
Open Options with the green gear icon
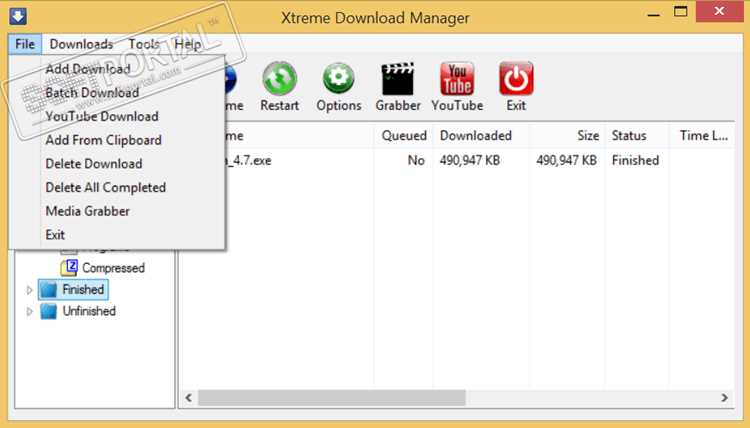pyautogui.click(x=338, y=79)
